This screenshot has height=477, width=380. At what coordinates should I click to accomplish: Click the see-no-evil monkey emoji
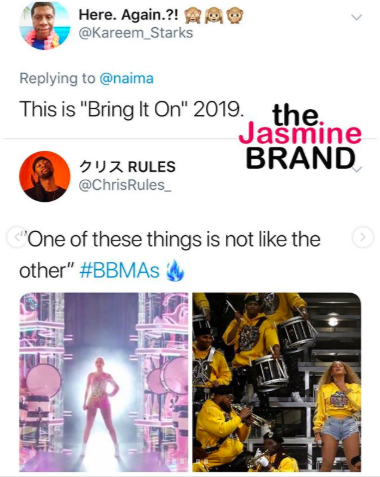[x=192, y=15]
